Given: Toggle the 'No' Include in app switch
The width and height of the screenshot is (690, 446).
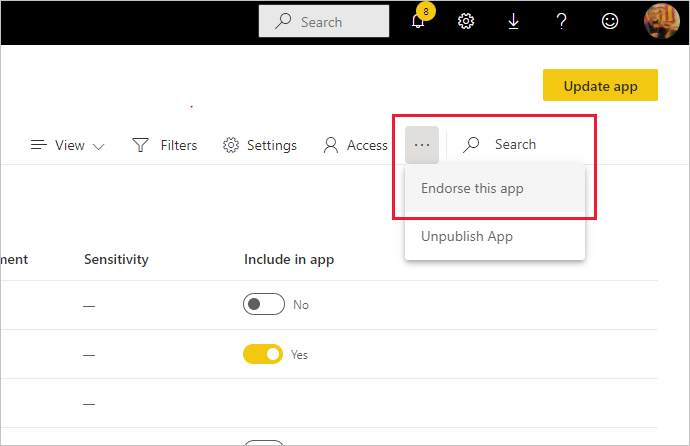Looking at the screenshot, I should 263,305.
